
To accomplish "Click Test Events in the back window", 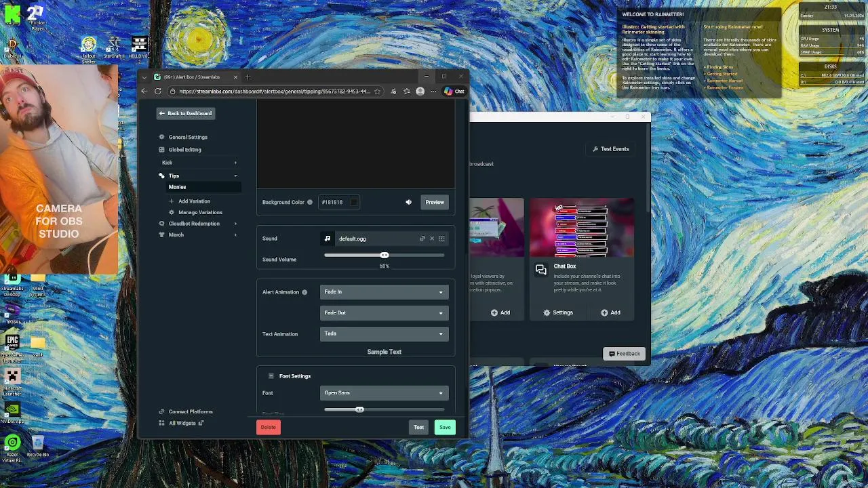I will (611, 149).
